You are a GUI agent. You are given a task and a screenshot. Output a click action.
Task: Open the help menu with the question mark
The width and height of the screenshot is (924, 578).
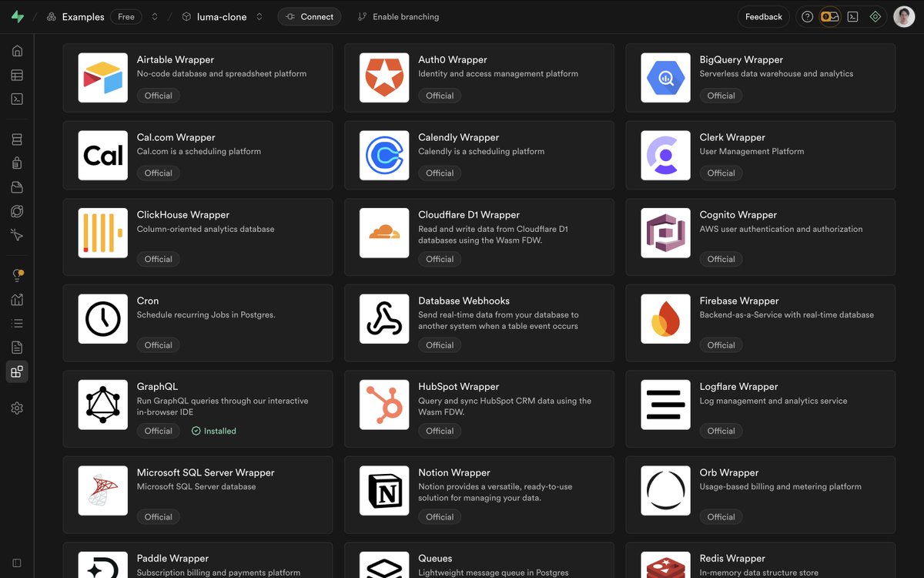pos(805,16)
